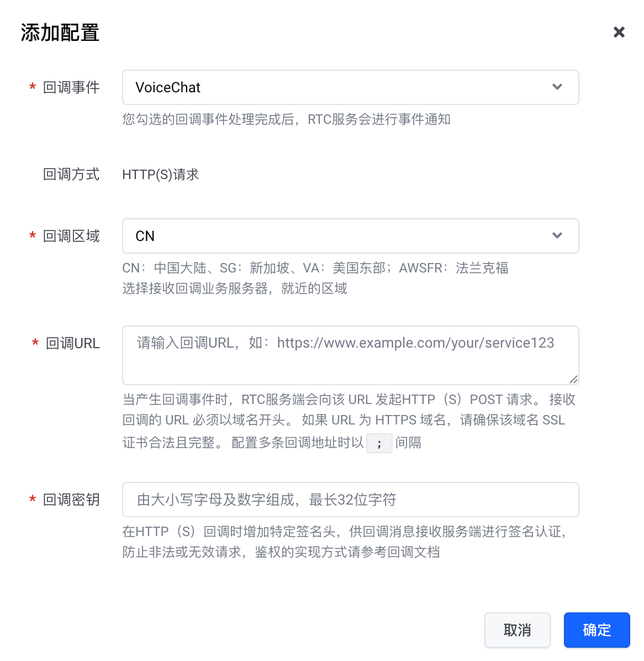
Task: Click the 回调方式 label
Action: [71, 175]
